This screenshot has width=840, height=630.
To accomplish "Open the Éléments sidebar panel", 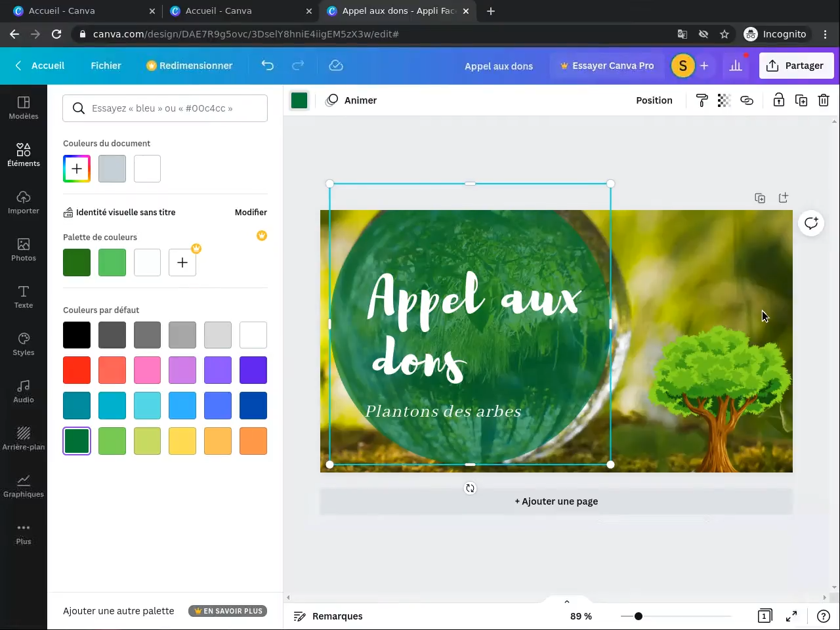I will [24, 155].
